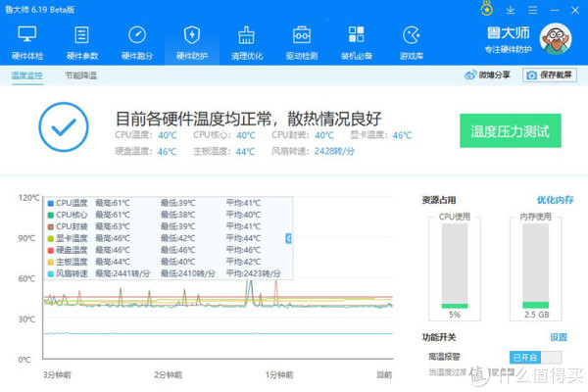The height and width of the screenshot is (392, 588).
Task: Open the 驱动检测 toolbox icon
Action: pos(302,35)
